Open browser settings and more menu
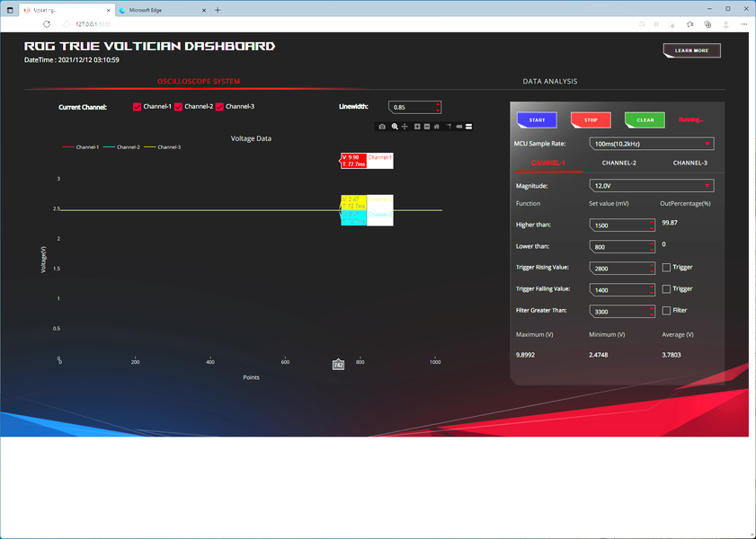The height and width of the screenshot is (539, 756). click(744, 24)
